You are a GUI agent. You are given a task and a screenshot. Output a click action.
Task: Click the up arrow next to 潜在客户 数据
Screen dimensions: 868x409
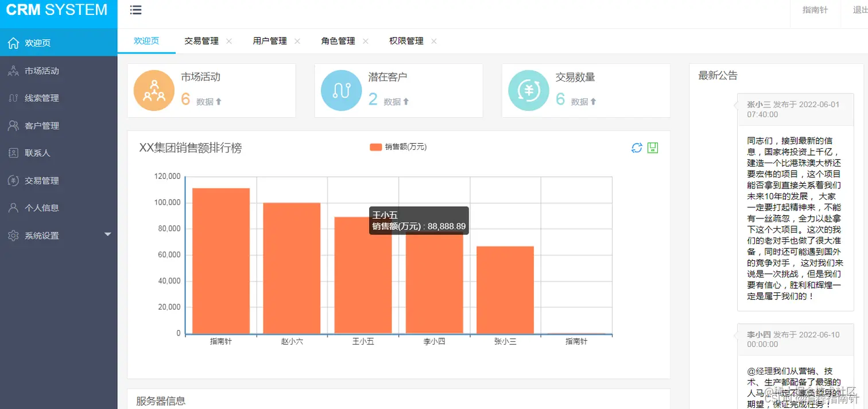pyautogui.click(x=406, y=102)
